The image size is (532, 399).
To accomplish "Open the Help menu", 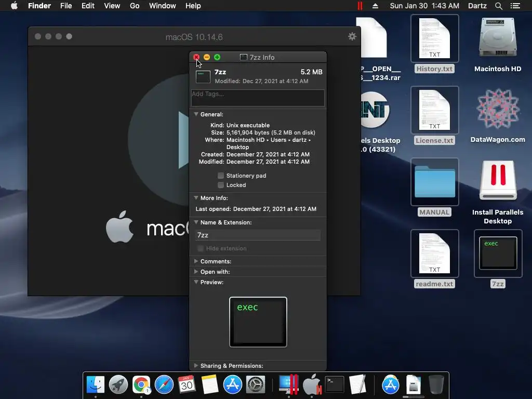I will click(x=193, y=6).
